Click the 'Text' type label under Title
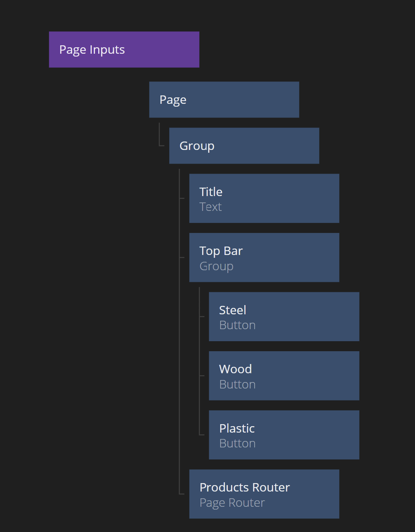This screenshot has height=532, width=415. (211, 207)
